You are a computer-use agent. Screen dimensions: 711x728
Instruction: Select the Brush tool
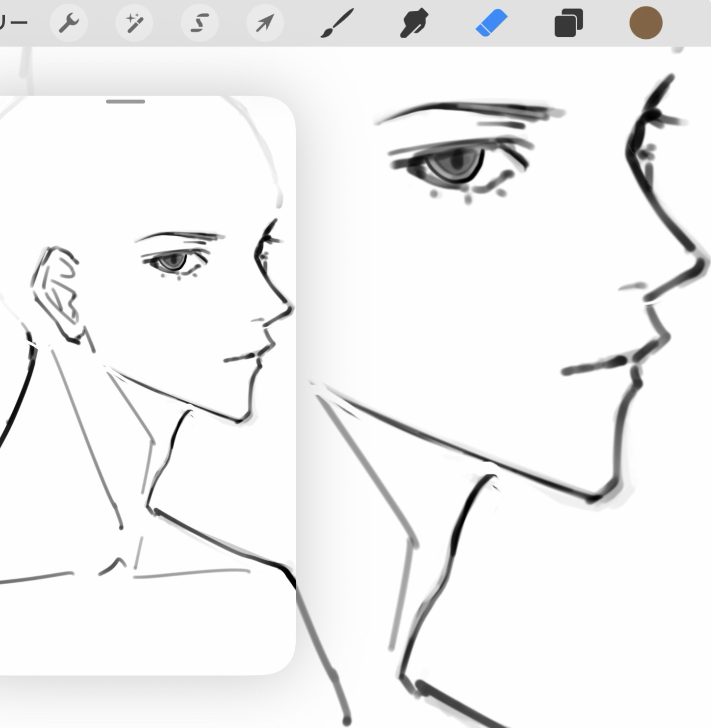[337, 23]
